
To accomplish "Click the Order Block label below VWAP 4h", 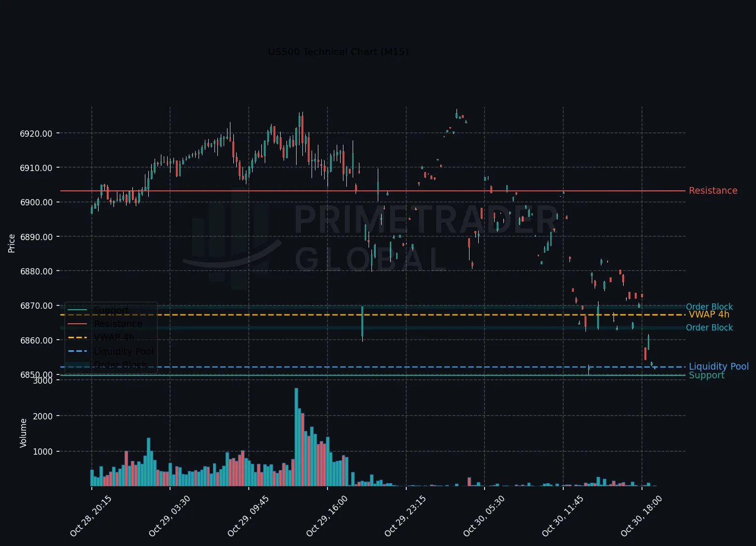I will [x=709, y=328].
